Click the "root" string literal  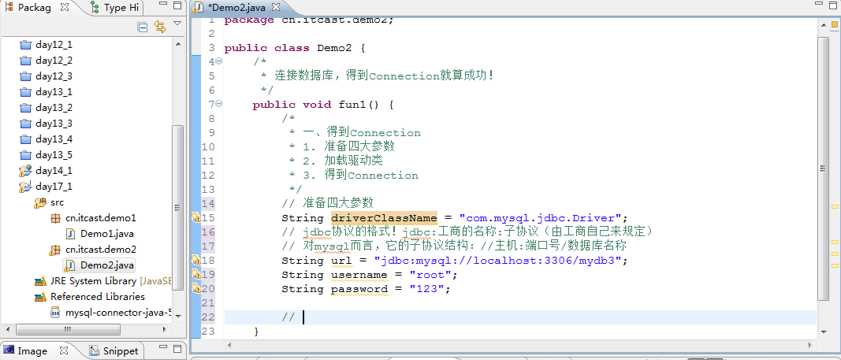pyautogui.click(x=431, y=275)
